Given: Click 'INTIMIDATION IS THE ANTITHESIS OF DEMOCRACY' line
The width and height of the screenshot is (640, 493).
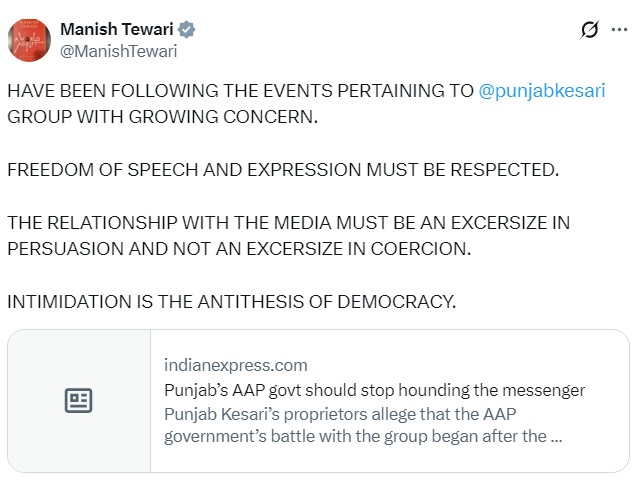Looking at the screenshot, I should [x=231, y=301].
